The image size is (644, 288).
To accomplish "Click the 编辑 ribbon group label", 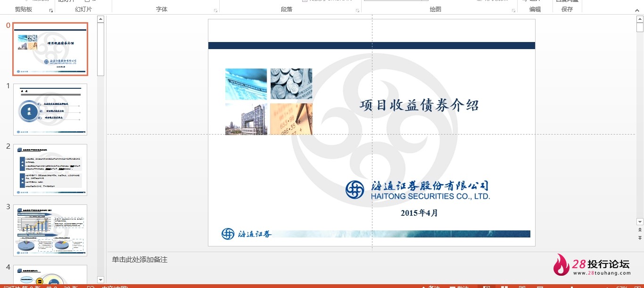I will (535, 9).
